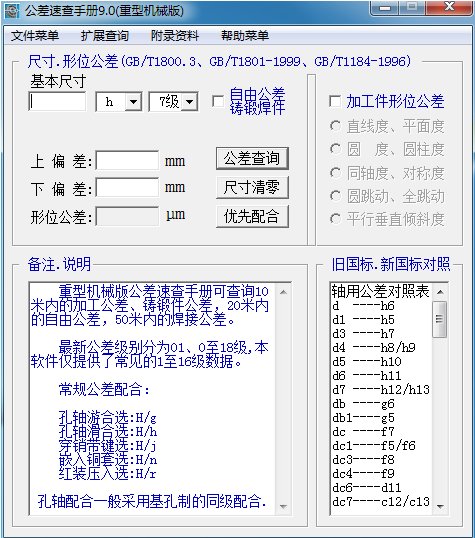Enable the 自由公差铸锻焊件 checkbox

(218, 101)
